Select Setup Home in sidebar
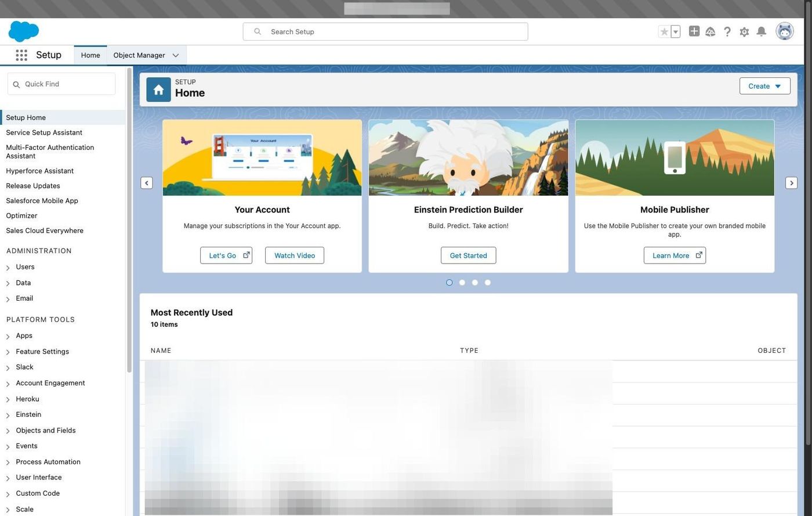The width and height of the screenshot is (812, 516). (x=63, y=117)
